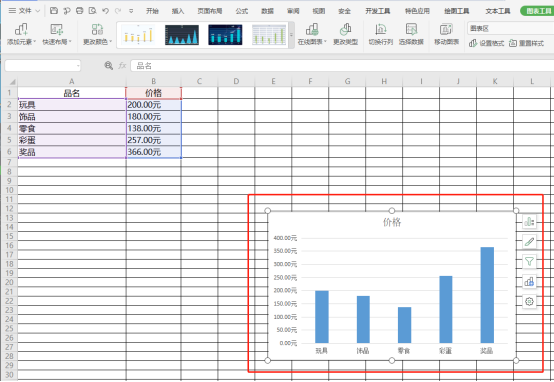Click the undo arrow icon
Image resolution: width=554 pixels, height=382 pixels.
click(x=105, y=11)
